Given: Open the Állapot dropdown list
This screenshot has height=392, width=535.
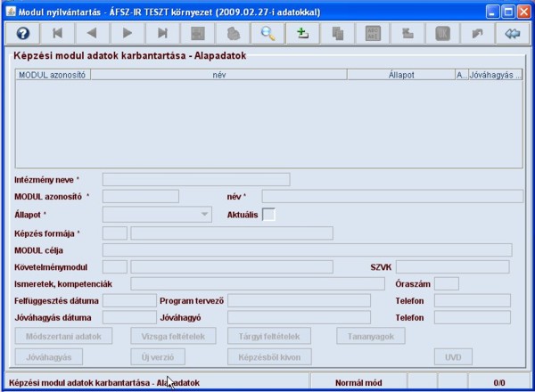Looking at the screenshot, I should pyautogui.click(x=204, y=214).
